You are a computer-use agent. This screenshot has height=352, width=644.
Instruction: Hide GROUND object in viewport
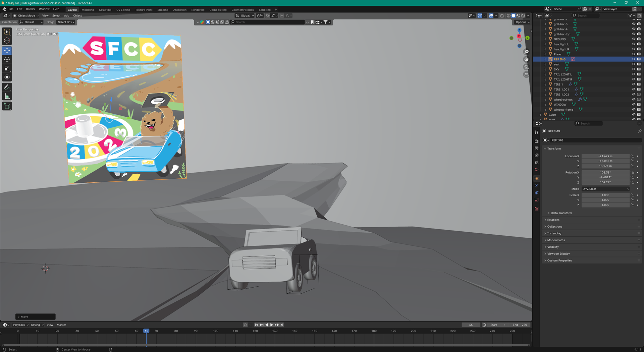[634, 39]
